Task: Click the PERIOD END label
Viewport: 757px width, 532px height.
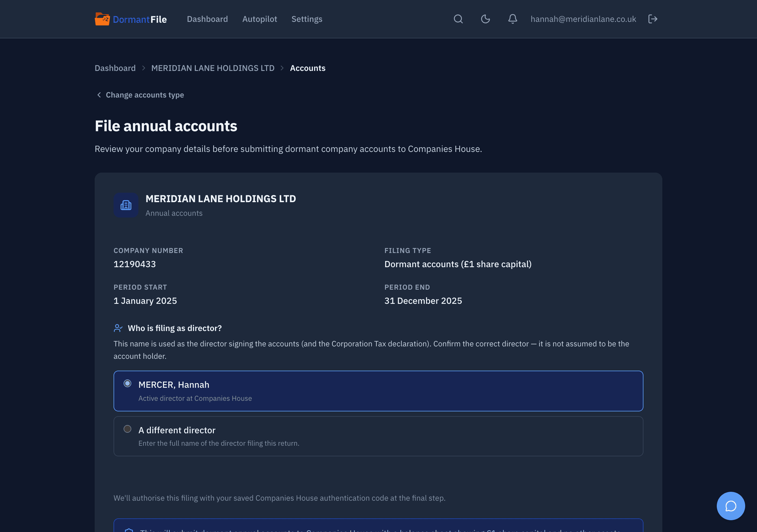Action: [407, 287]
